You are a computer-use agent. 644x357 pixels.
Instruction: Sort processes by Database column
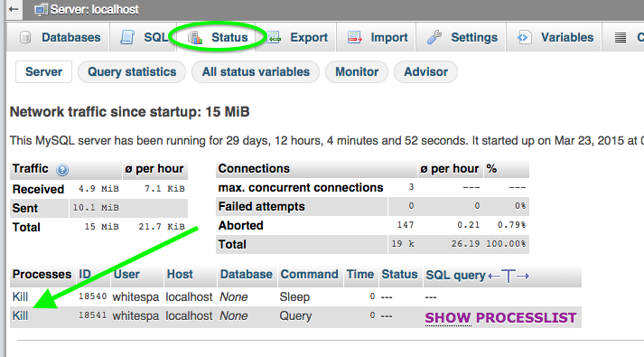[247, 274]
